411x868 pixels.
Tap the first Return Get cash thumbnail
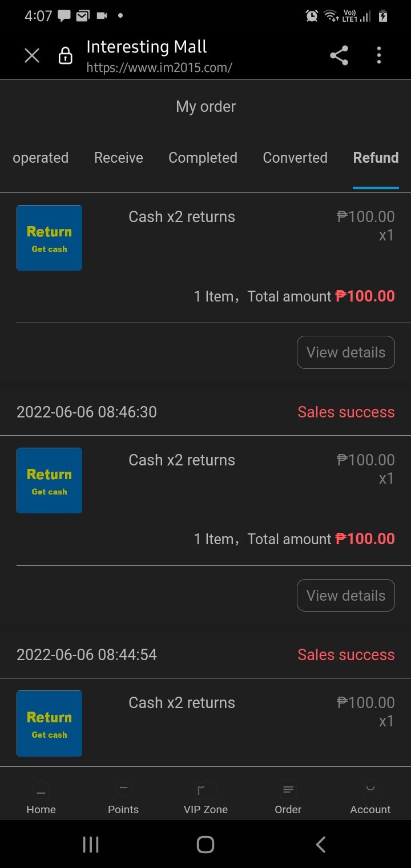50,238
